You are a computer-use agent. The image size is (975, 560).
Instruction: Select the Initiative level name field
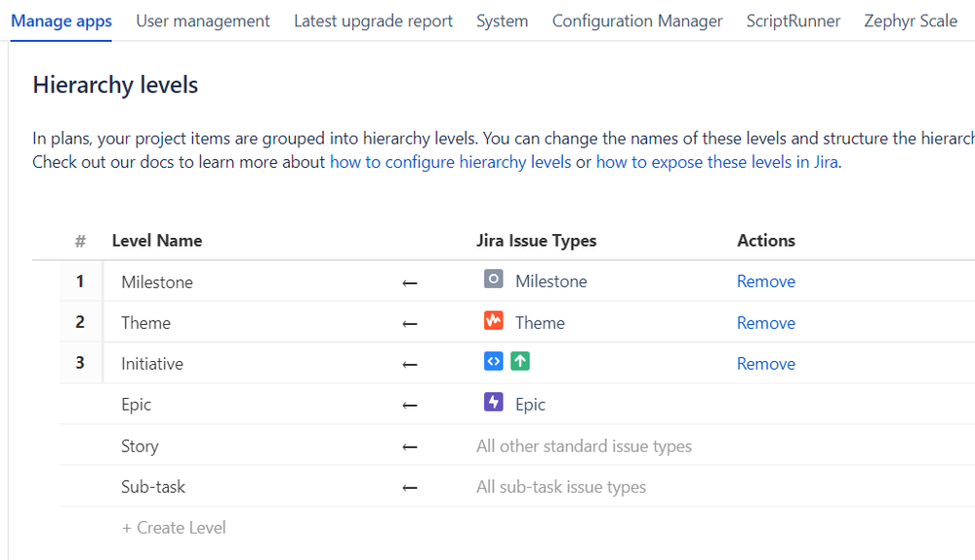tap(152, 364)
